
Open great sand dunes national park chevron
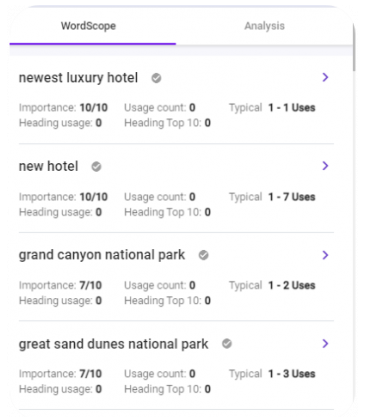pos(325,343)
